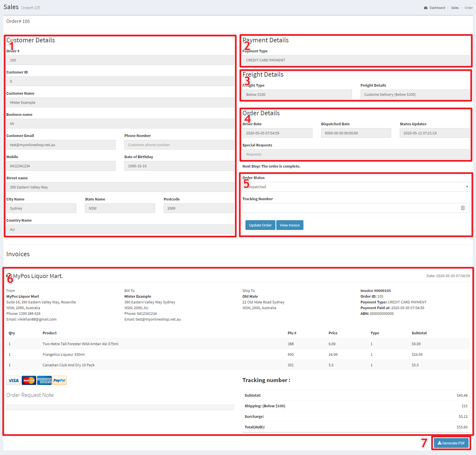Click the Dashboard icon in the breadcrumb
This screenshot has height=455, width=476.
coord(426,8)
